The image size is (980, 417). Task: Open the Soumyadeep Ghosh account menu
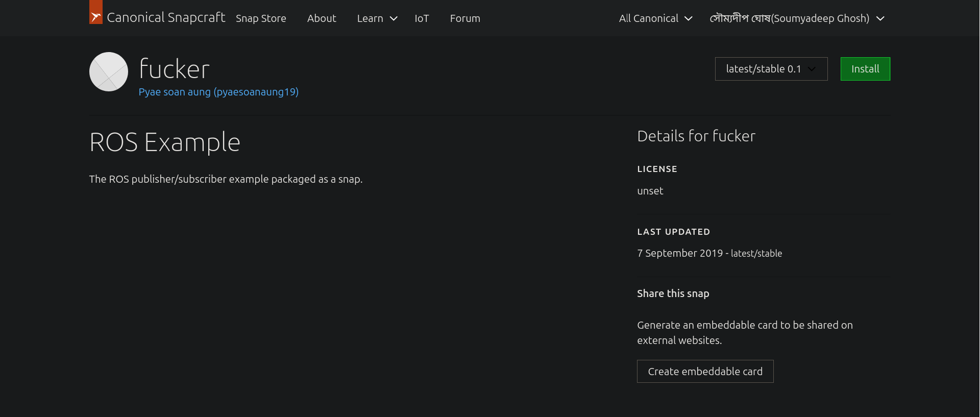(789, 19)
